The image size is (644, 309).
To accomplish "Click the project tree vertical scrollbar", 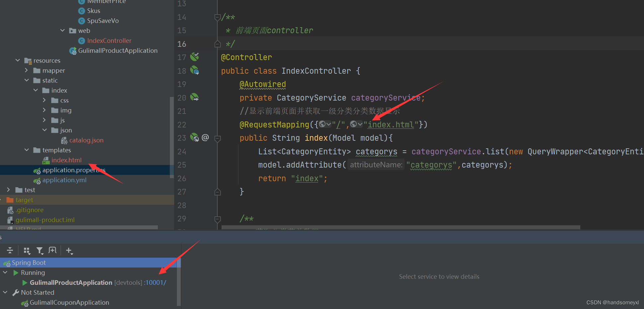I will [172, 137].
